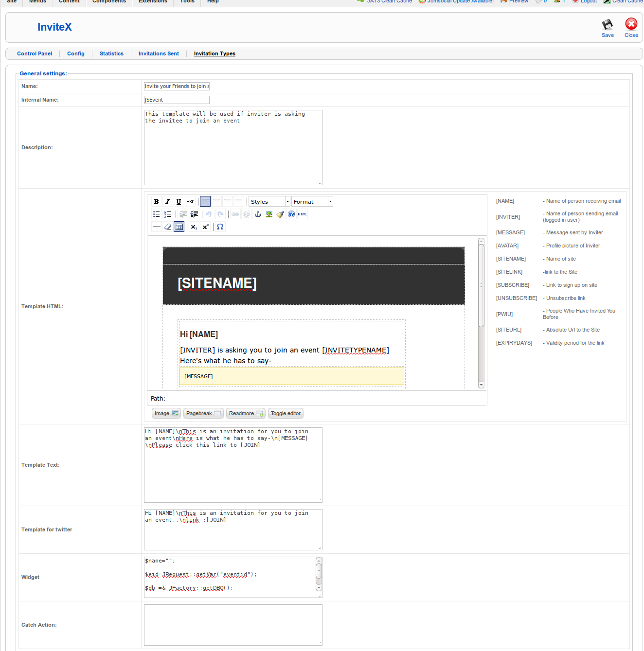Image resolution: width=644 pixels, height=651 pixels.
Task: Save the invitation type settings
Action: 608,28
